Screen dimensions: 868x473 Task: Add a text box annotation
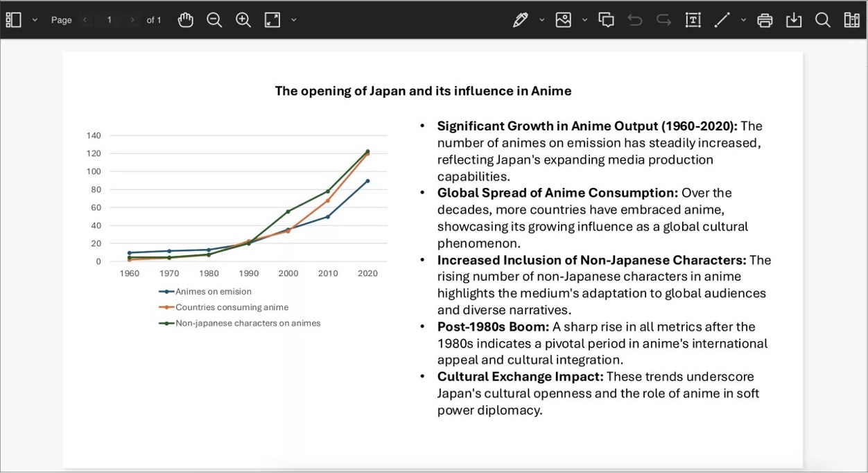point(693,19)
